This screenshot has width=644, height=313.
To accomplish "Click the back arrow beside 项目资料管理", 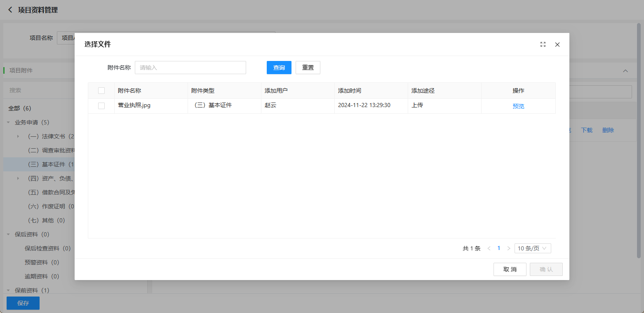I will [10, 10].
